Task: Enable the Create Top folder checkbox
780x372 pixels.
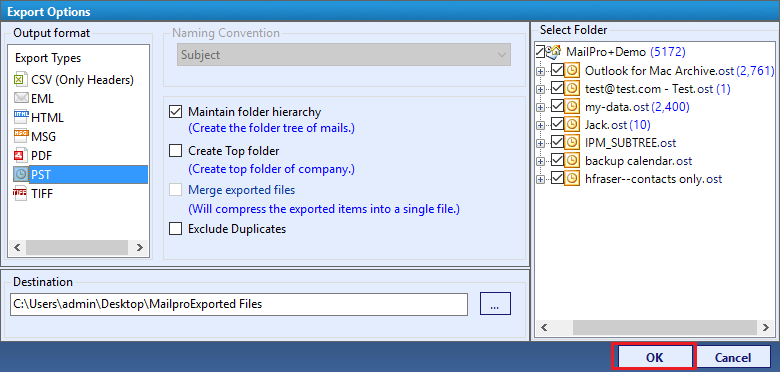Action: tap(176, 150)
